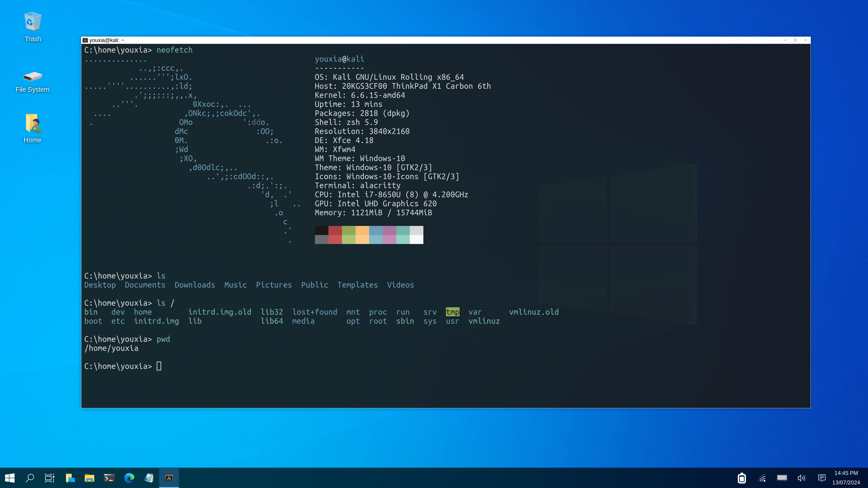Click the 'Memory: 1121MiB / 15744MiB' line
This screenshot has height=488, width=868.
coord(373,213)
